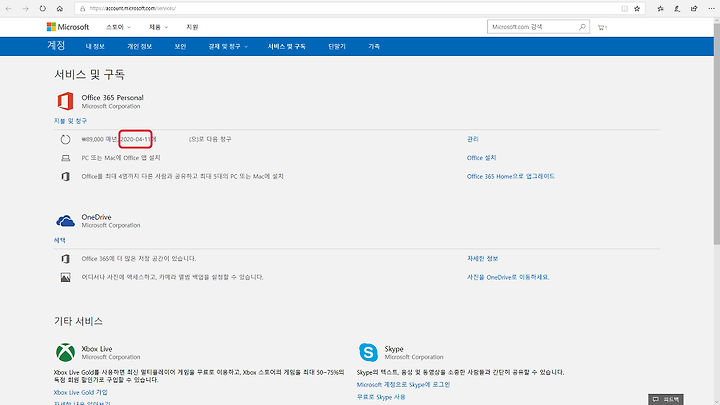Open the 가족 tab
Viewport: 720px width, 405px height.
pos(374,46)
